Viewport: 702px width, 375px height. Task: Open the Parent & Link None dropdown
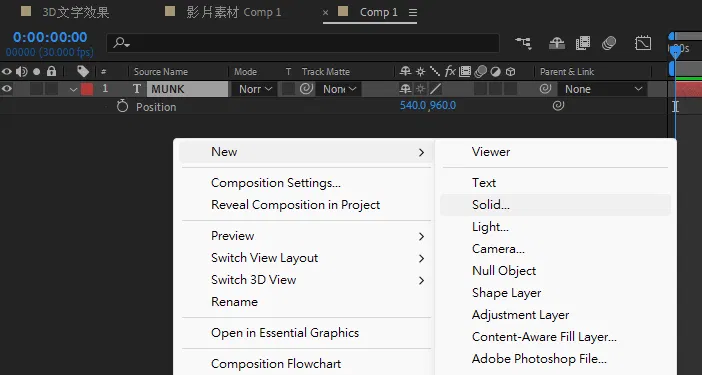pos(602,89)
